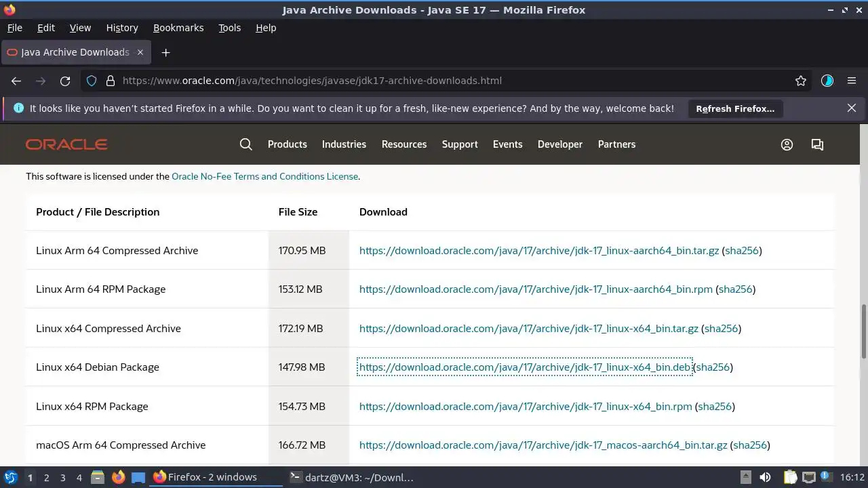Open sha256 for Linux Arm 64 Compressed Archive
The image size is (868, 488).
click(x=742, y=251)
